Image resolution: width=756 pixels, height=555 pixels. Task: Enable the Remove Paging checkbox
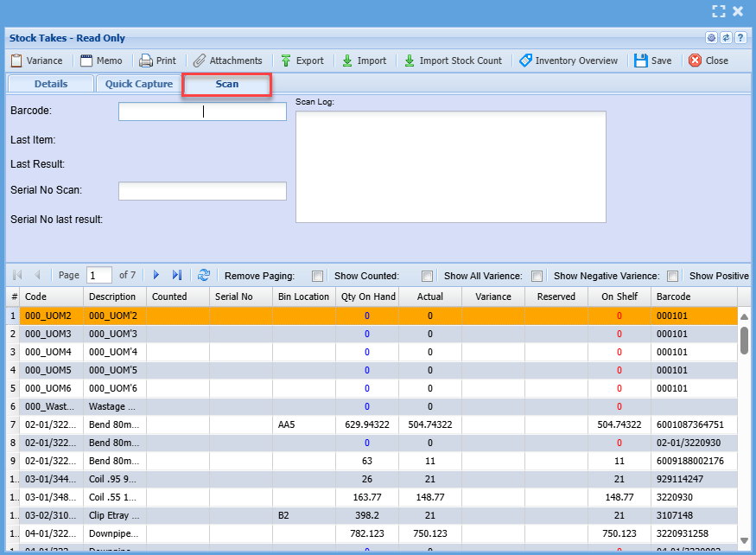click(x=318, y=276)
